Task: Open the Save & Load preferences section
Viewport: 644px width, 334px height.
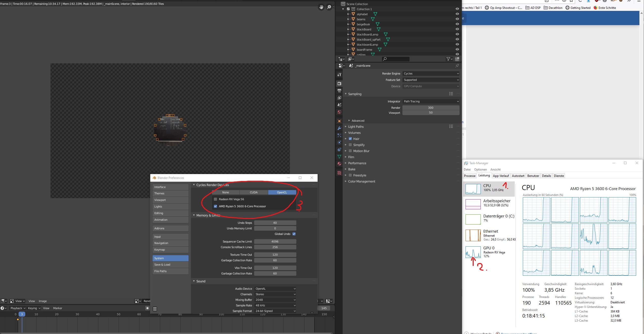Action: (170, 265)
